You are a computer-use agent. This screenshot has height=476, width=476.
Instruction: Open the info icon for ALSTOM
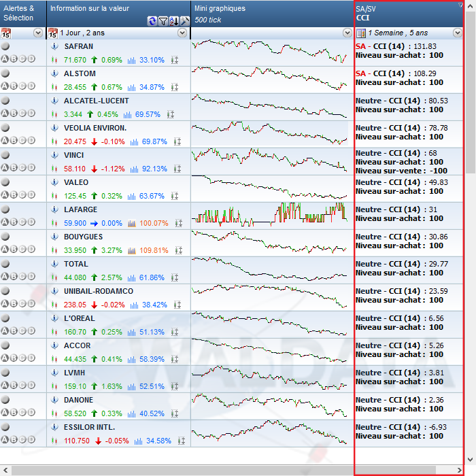coord(54,73)
